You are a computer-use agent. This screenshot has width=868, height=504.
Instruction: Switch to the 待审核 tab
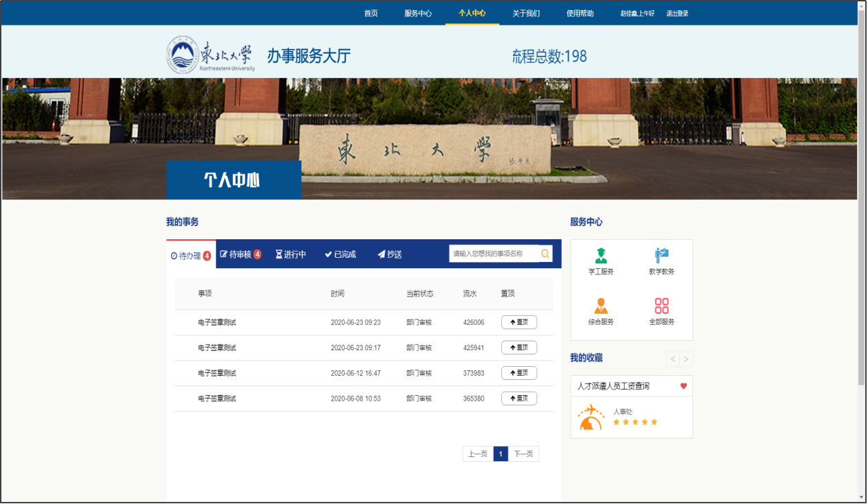click(x=240, y=254)
